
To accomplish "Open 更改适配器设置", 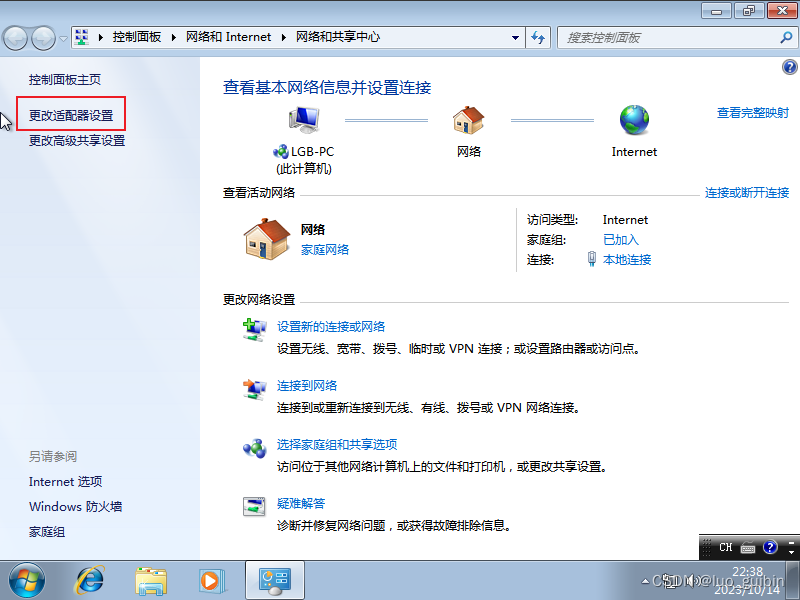I will [71, 115].
